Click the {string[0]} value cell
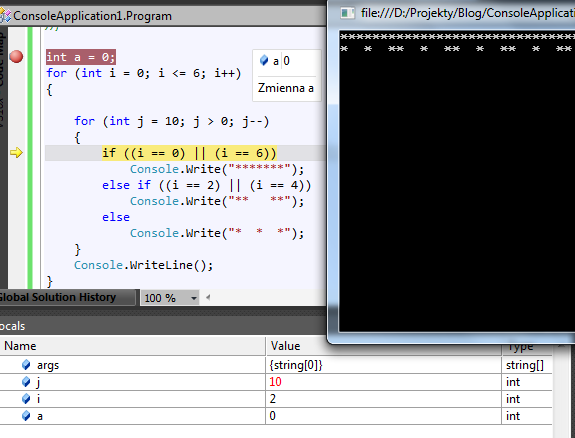Image resolution: width=575 pixels, height=438 pixels. pos(296,365)
